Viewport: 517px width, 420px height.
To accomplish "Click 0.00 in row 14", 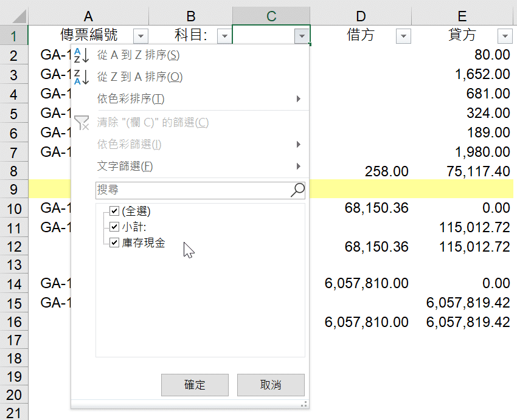I will (x=496, y=284).
